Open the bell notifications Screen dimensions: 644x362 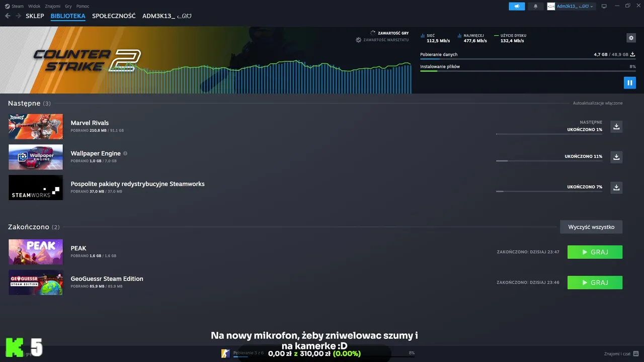(x=535, y=6)
